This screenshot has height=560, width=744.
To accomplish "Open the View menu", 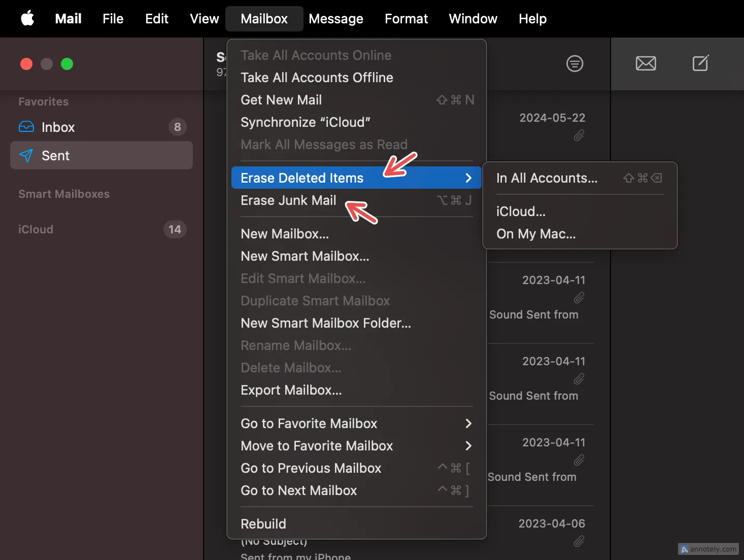I will point(204,19).
